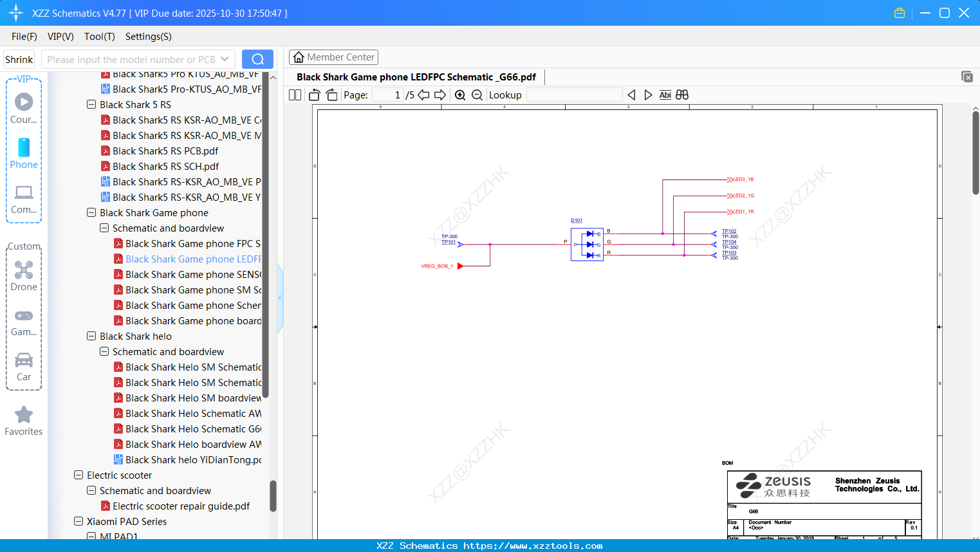Collapse the Black Shark helo tree node

[x=91, y=336]
